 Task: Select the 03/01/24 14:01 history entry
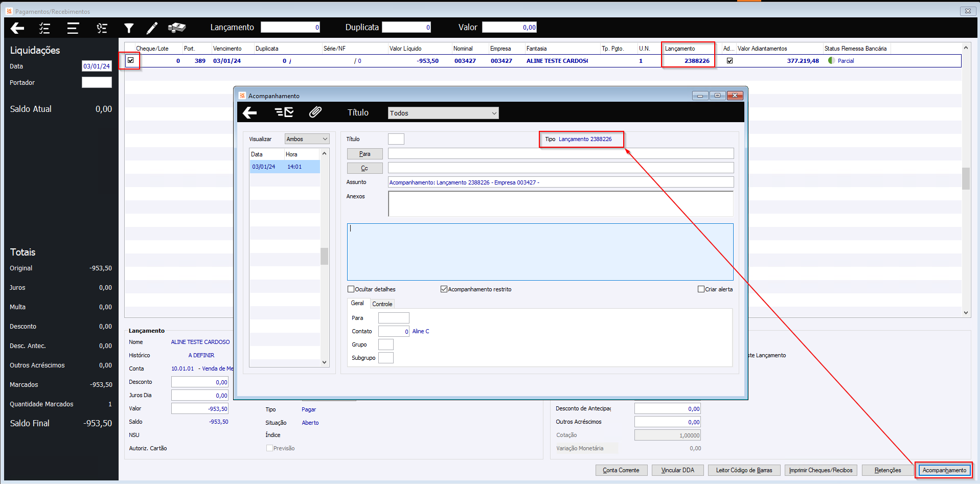point(285,167)
